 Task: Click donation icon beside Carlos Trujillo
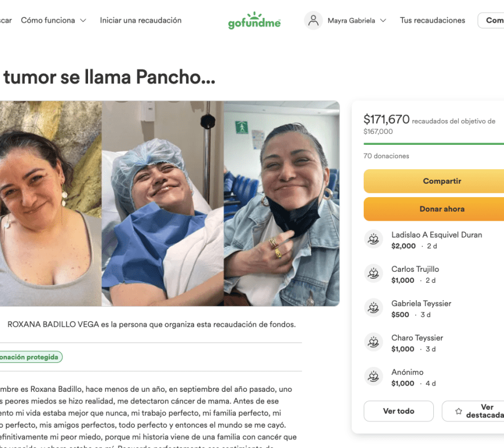373,274
